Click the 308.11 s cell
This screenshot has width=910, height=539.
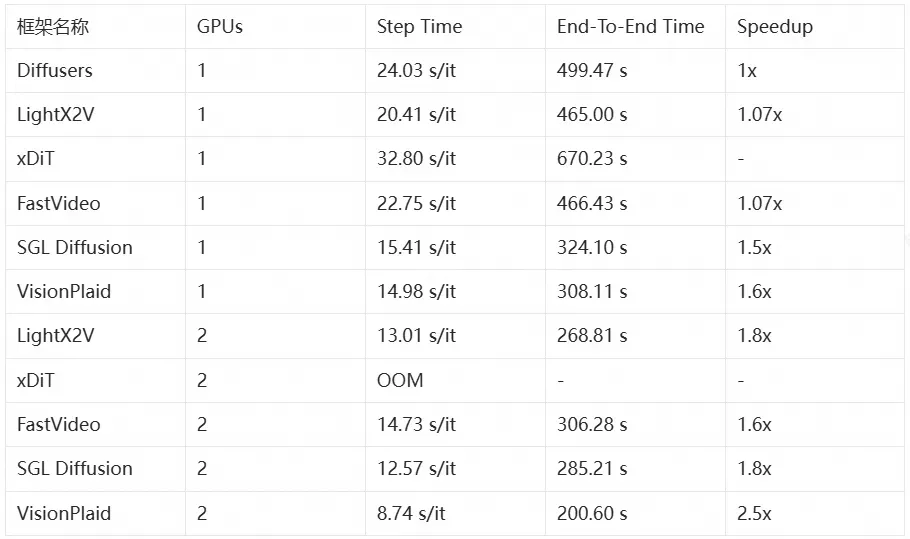pyautogui.click(x=592, y=291)
